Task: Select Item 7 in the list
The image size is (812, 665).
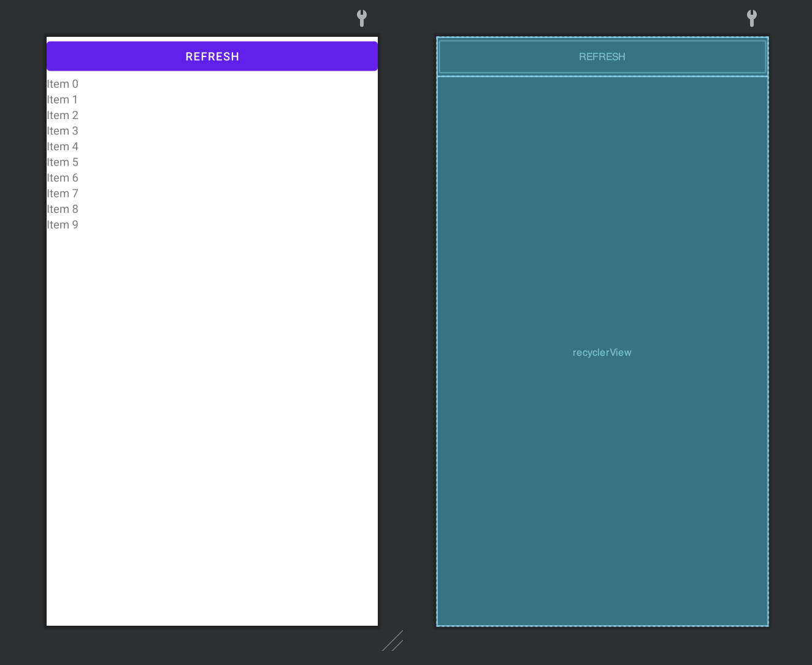Action: click(63, 193)
